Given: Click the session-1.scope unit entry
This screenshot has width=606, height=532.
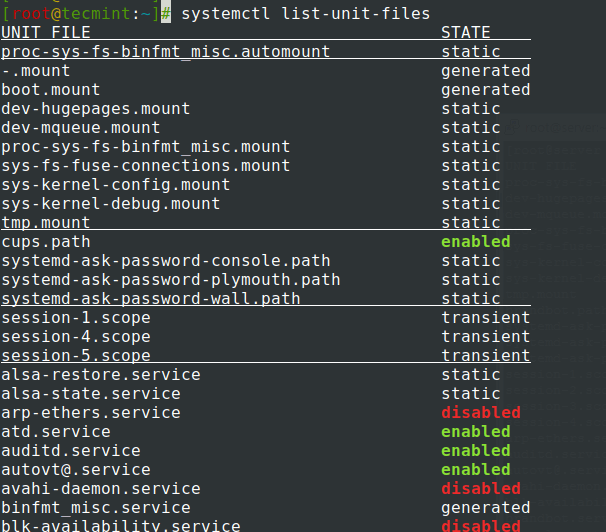Looking at the screenshot, I should click(76, 318).
